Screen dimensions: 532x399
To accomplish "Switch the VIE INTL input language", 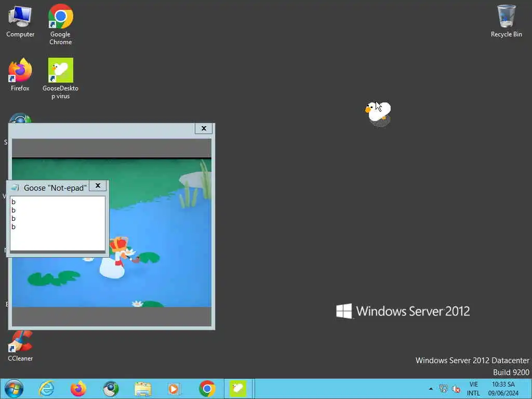I will 474,389.
